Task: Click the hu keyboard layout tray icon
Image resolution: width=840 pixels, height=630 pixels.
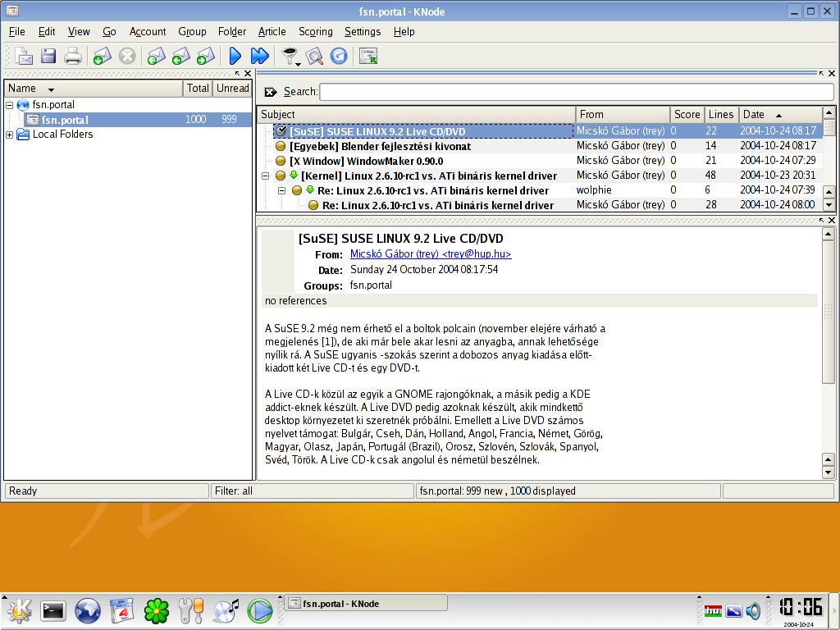Action: coord(713,610)
